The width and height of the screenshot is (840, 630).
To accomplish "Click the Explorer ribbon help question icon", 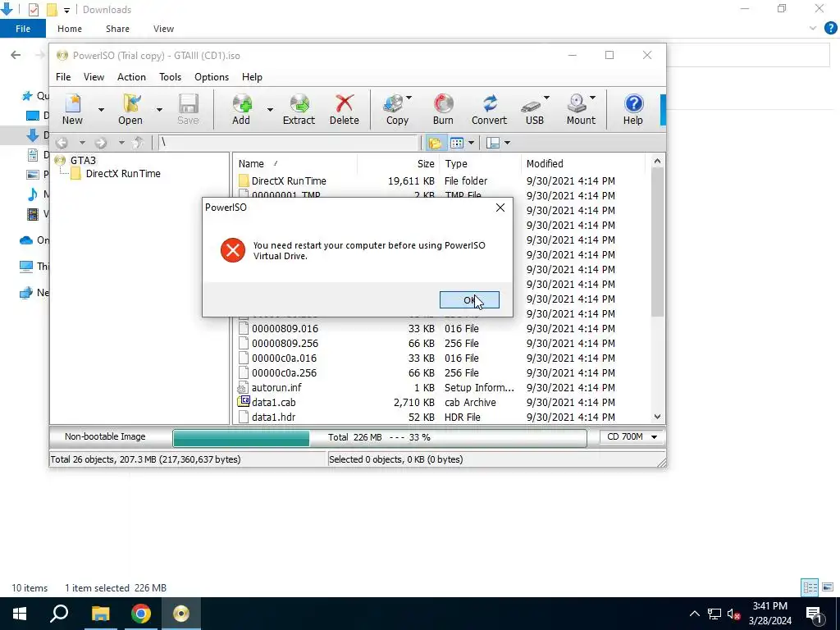I will point(830,29).
